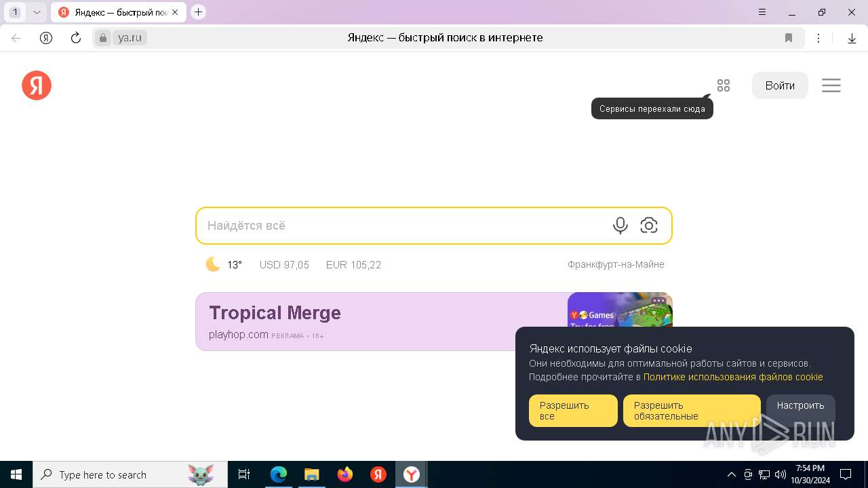The width and height of the screenshot is (868, 488).
Task: Open the address bar three-dots menu
Action: 819,38
